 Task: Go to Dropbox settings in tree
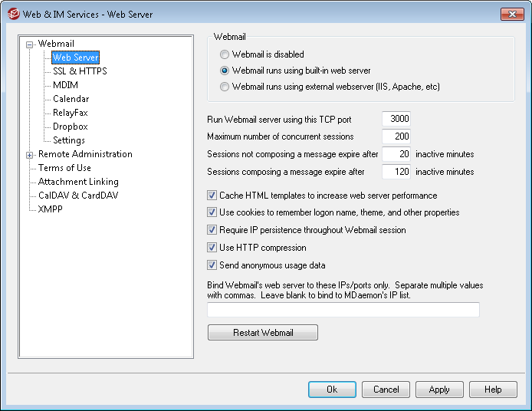(71, 127)
